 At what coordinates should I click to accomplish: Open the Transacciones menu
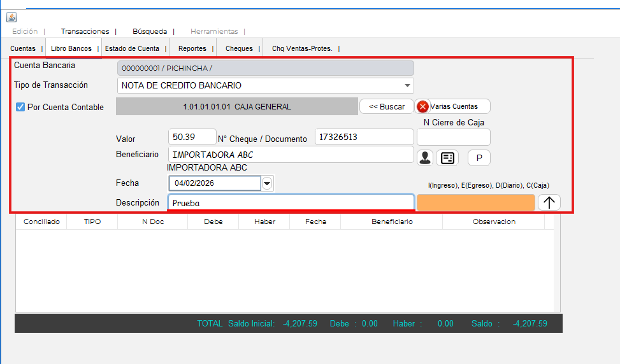85,31
